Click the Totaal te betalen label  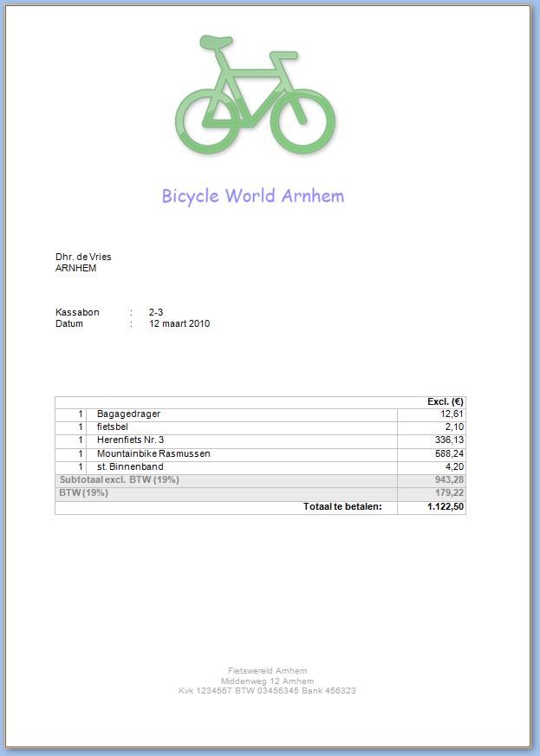[342, 506]
